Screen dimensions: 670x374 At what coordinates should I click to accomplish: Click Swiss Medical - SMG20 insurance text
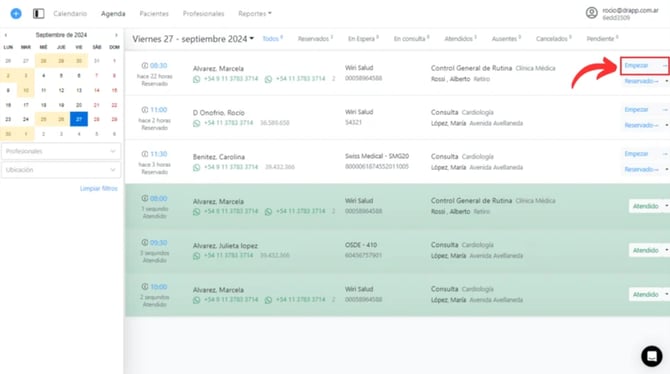(377, 156)
